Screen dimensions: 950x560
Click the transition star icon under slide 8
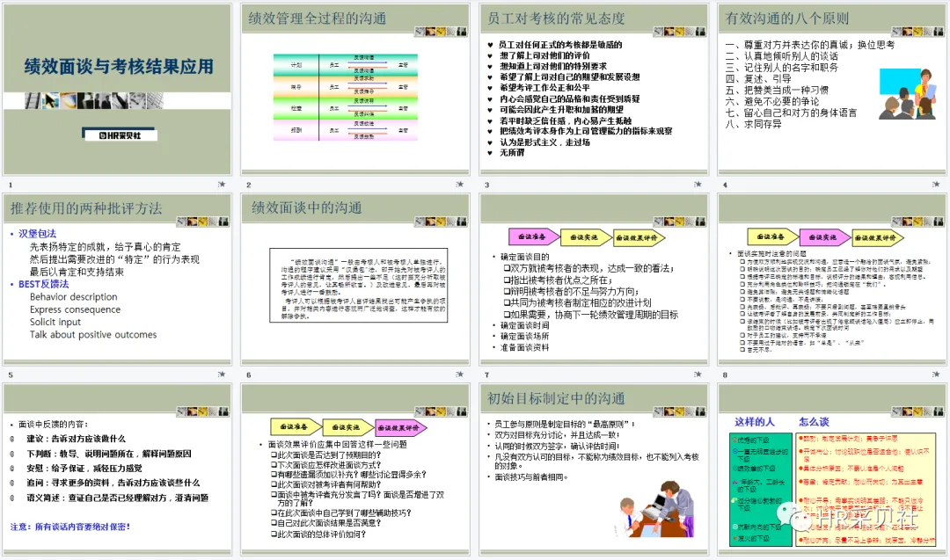[x=936, y=375]
